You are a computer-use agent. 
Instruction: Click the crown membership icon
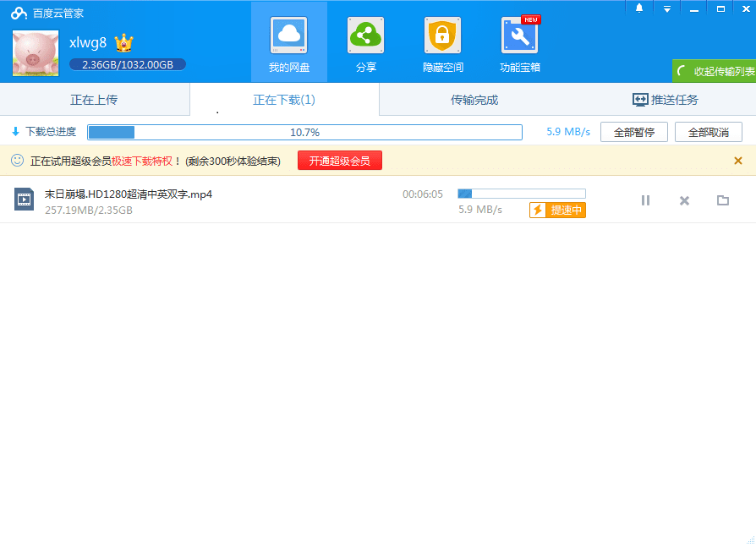click(124, 43)
